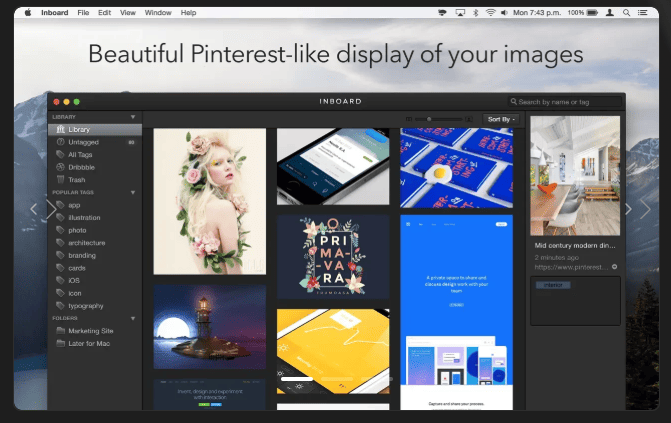Image resolution: width=671 pixels, height=423 pixels.
Task: Click the Bluetooth menu bar icon
Action: coord(475,13)
